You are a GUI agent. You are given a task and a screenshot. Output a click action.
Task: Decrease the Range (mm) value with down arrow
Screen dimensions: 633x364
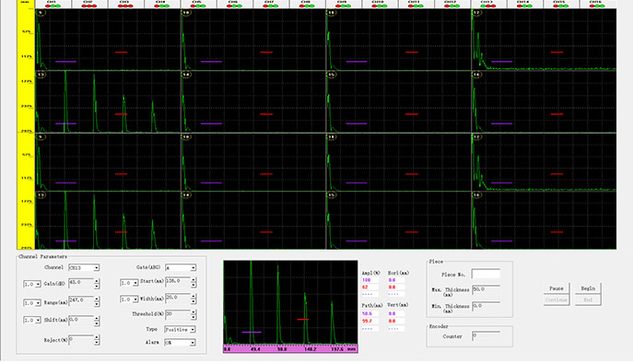pos(97,305)
